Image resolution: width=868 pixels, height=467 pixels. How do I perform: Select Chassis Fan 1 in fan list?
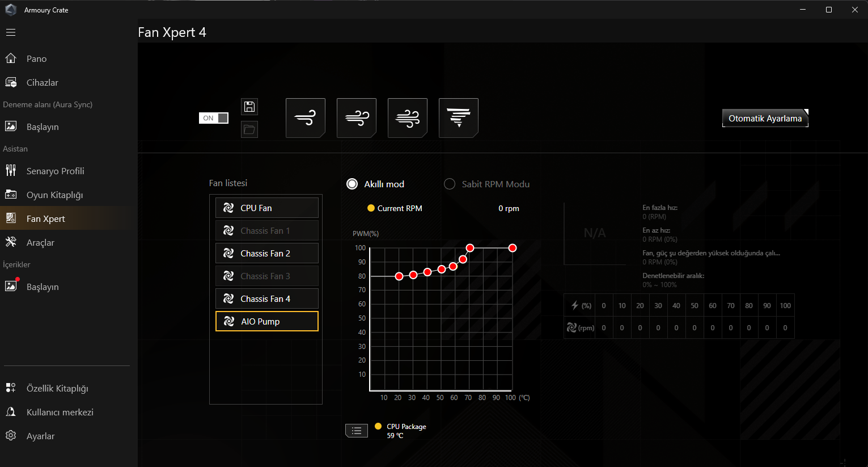[267, 230]
